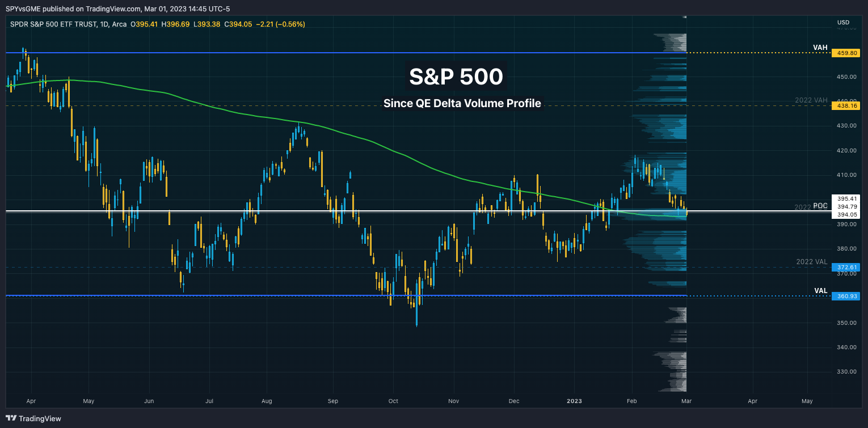
Task: Click the 330.00 price axis label
Action: 845,371
